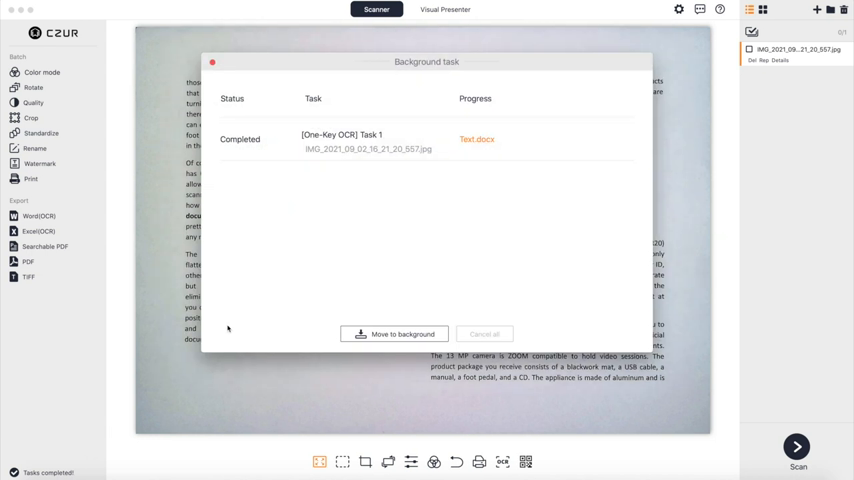Screen dimensions: 854x480
Task: Click the trash icon in file panel
Action: coord(844,9)
